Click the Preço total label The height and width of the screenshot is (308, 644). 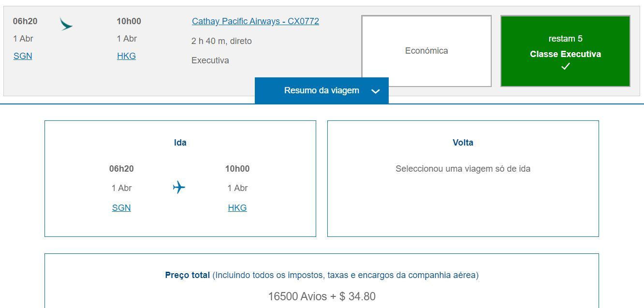(187, 275)
